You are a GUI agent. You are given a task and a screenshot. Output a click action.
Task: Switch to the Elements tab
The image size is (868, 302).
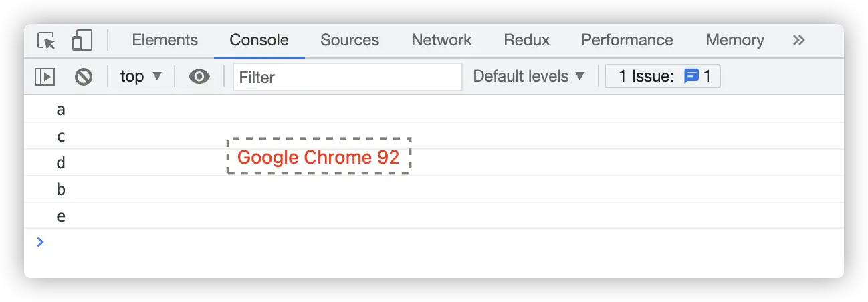coord(165,40)
